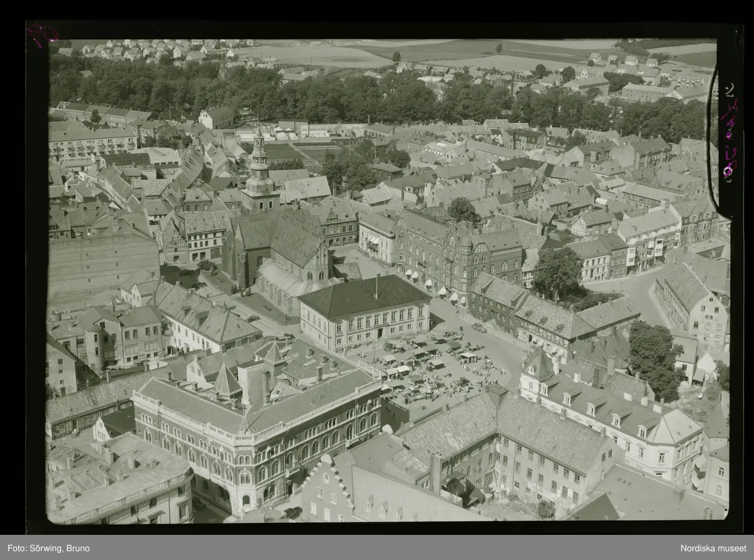Screen dimensions: 754x560
Task: Click the stepped-gable building at bottom center
Action: 325,490
